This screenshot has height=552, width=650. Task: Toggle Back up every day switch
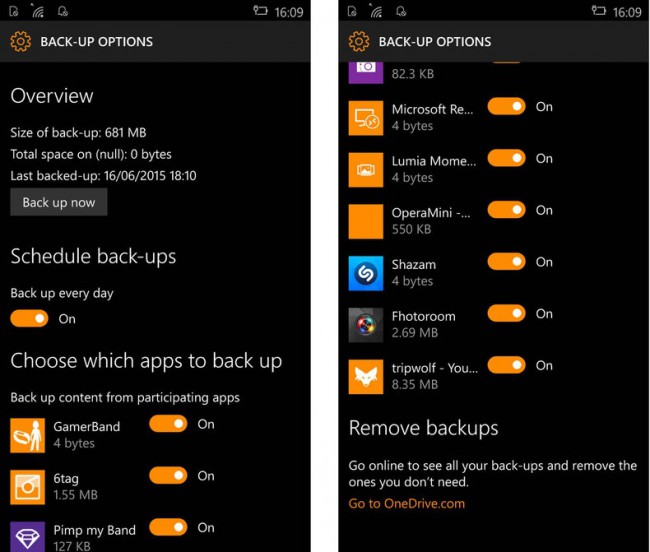(x=29, y=318)
